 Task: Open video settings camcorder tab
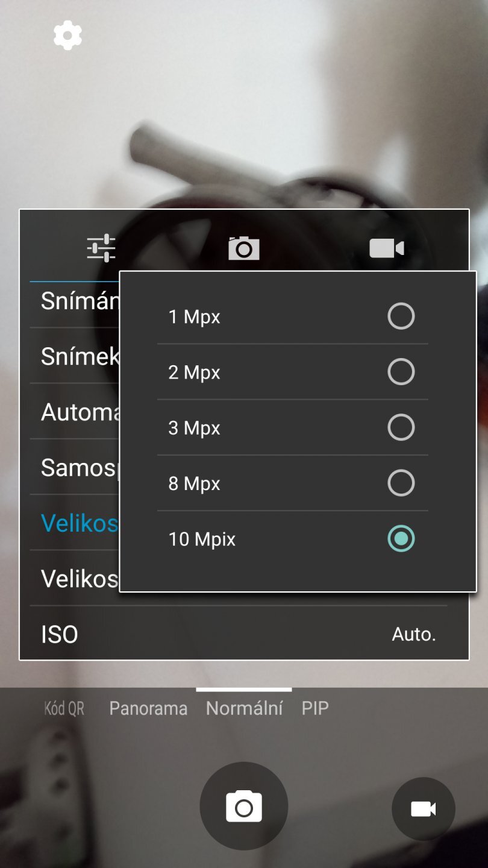pos(386,248)
